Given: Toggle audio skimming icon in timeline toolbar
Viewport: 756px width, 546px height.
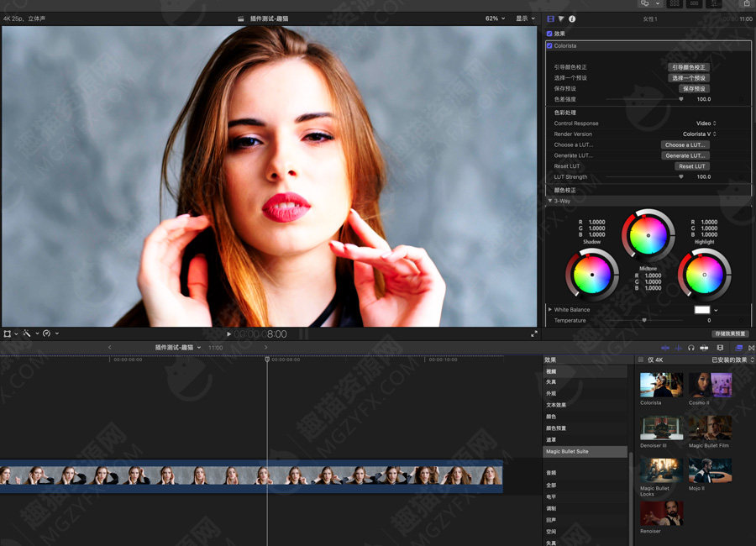Looking at the screenshot, I should pyautogui.click(x=679, y=348).
